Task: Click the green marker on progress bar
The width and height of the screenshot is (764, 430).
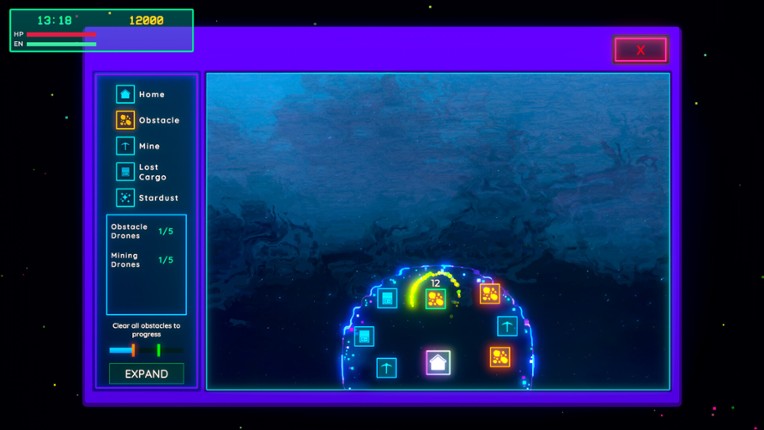Action: pos(158,350)
